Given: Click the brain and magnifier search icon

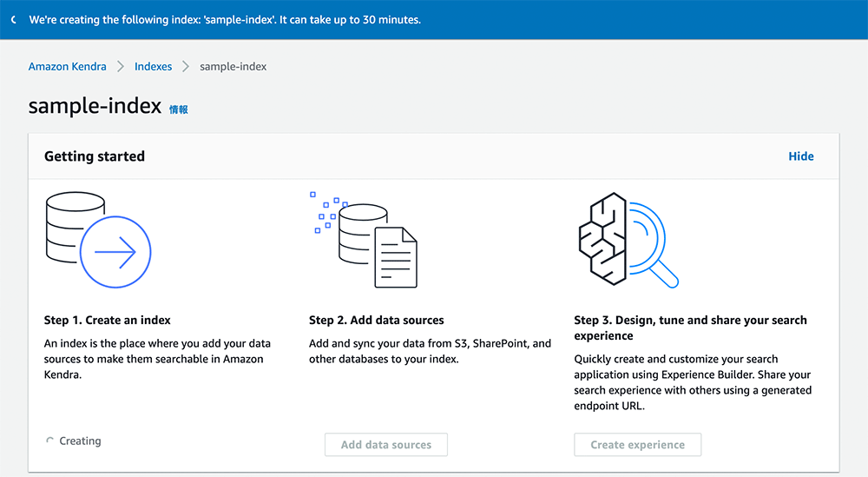Looking at the screenshot, I should pyautogui.click(x=628, y=239).
